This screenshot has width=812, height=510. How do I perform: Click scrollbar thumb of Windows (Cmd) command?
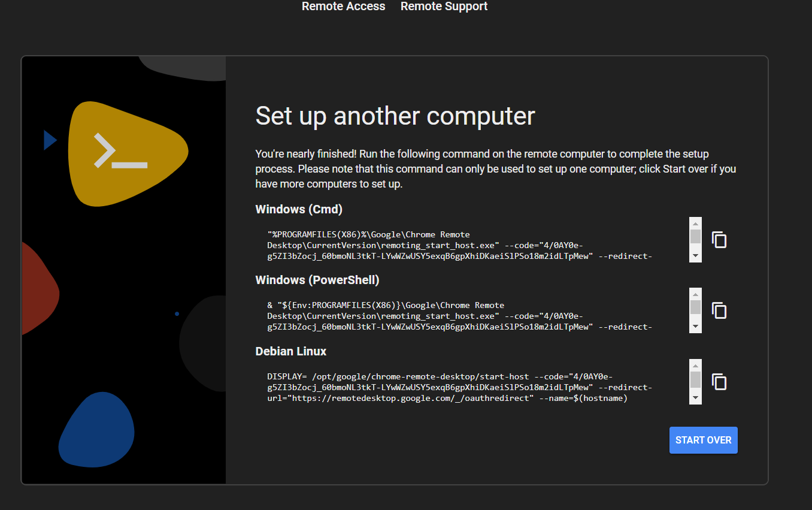coord(695,236)
